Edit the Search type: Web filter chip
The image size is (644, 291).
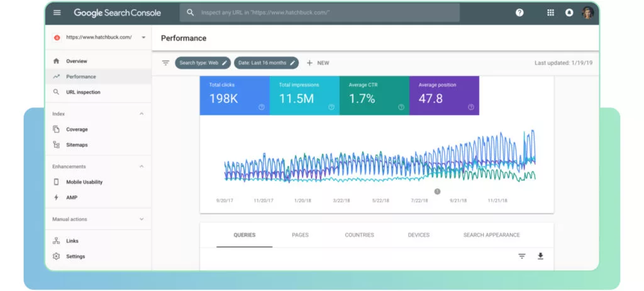click(x=203, y=63)
